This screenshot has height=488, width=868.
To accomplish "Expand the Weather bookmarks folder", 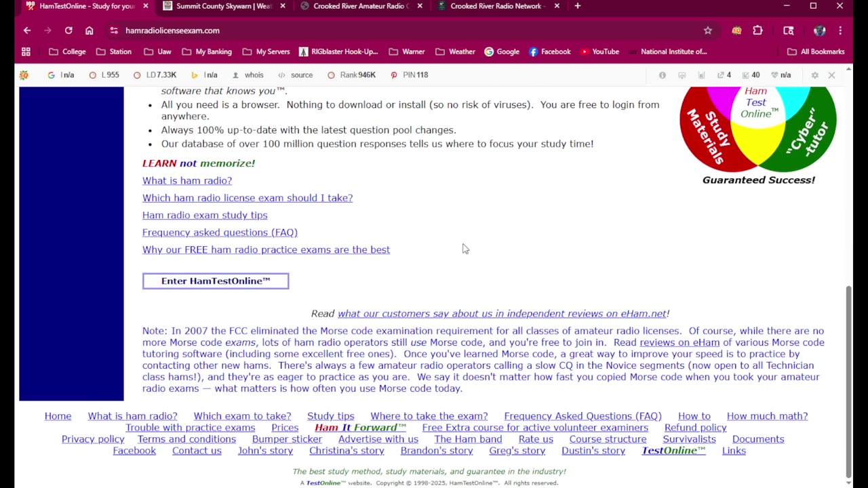I will coord(455,52).
